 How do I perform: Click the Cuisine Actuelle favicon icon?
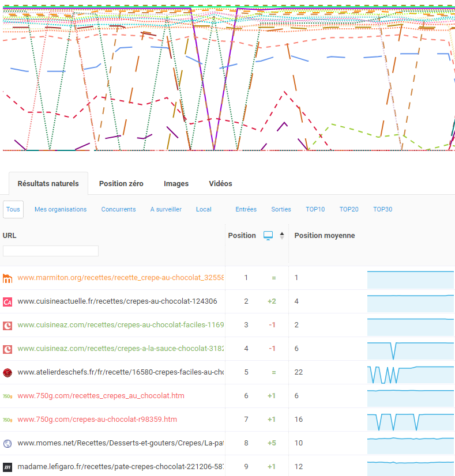click(7, 301)
